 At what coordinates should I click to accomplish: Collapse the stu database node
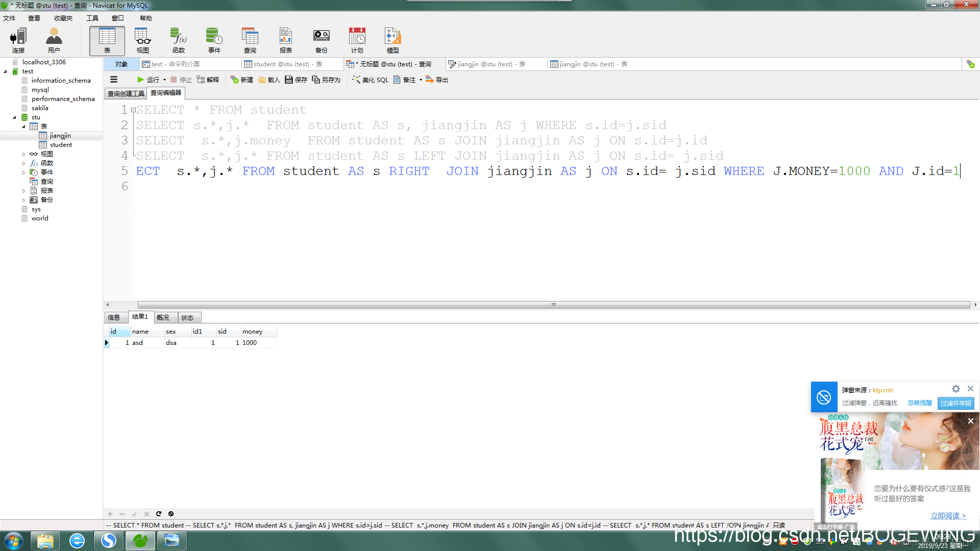point(14,117)
